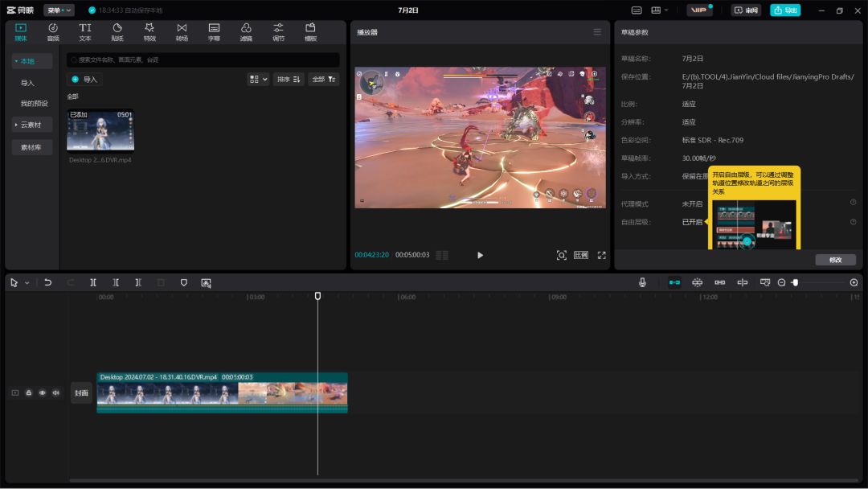Mute the video track audio
The width and height of the screenshot is (868, 489).
[x=55, y=392]
